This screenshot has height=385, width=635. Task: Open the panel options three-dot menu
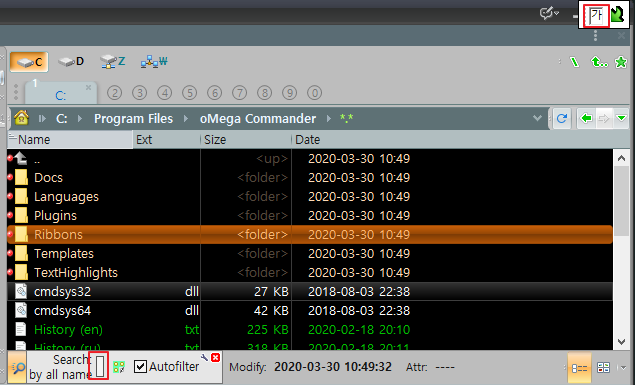coord(595,36)
